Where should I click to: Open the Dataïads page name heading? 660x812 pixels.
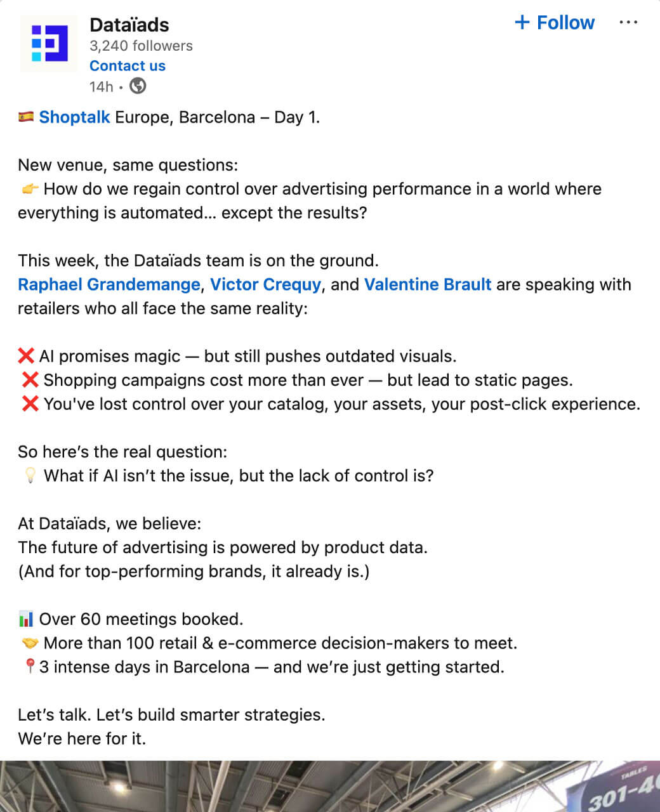[x=129, y=25]
